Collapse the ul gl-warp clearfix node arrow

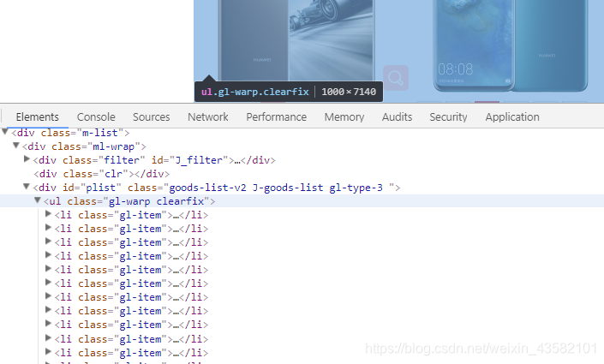click(x=38, y=200)
